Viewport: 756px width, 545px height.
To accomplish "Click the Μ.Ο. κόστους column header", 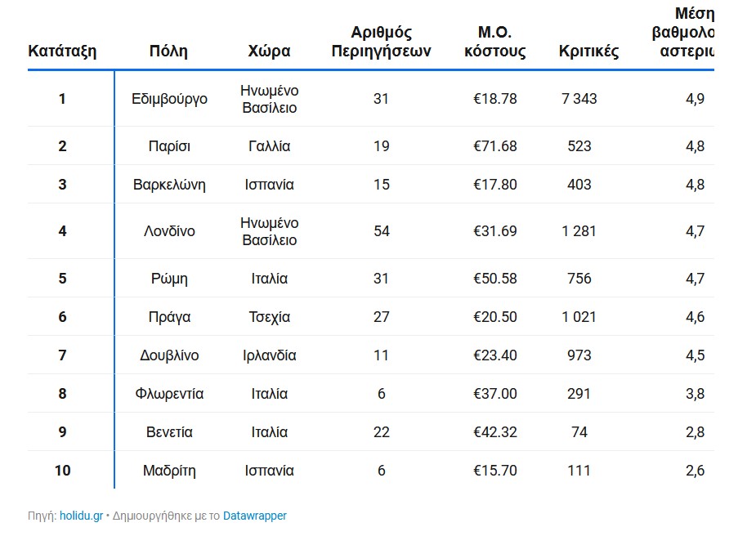I will point(494,42).
